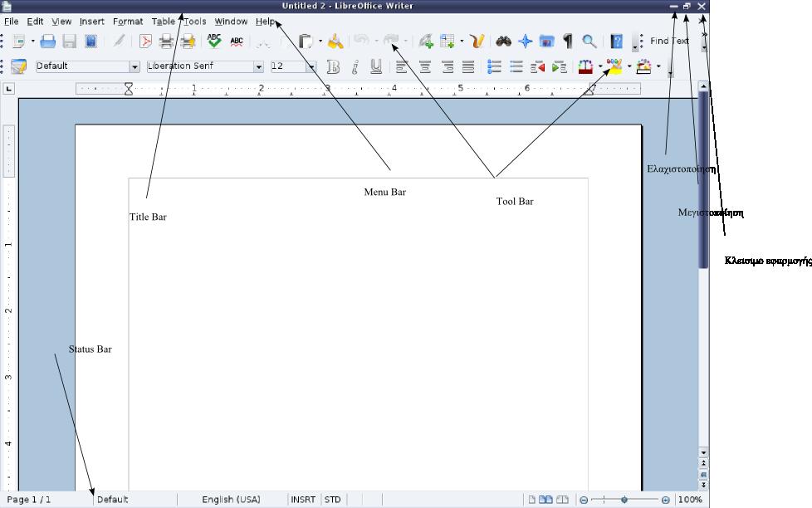Viewport: 812px width, 508px height.
Task: Toggle AutoSpellcheck ABC red underline icon
Action: pyautogui.click(x=237, y=41)
